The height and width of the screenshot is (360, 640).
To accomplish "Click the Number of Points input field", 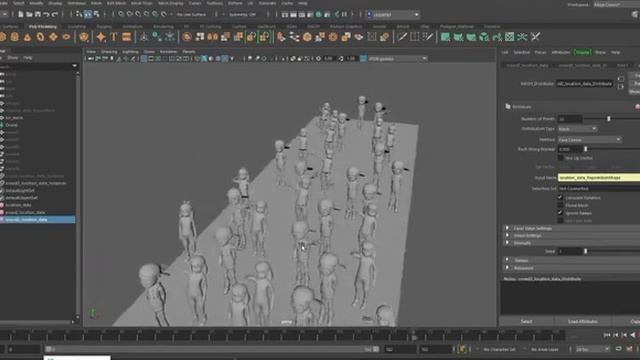I will (x=570, y=119).
